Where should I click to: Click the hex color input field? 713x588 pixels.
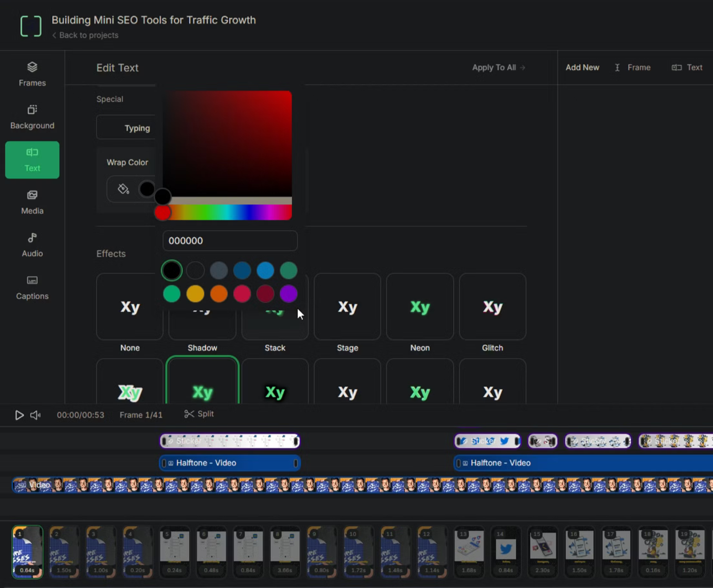[x=229, y=241]
